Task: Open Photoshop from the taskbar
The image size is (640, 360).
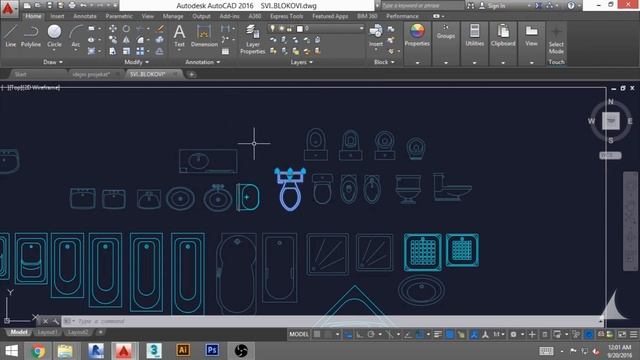Action: (212, 351)
